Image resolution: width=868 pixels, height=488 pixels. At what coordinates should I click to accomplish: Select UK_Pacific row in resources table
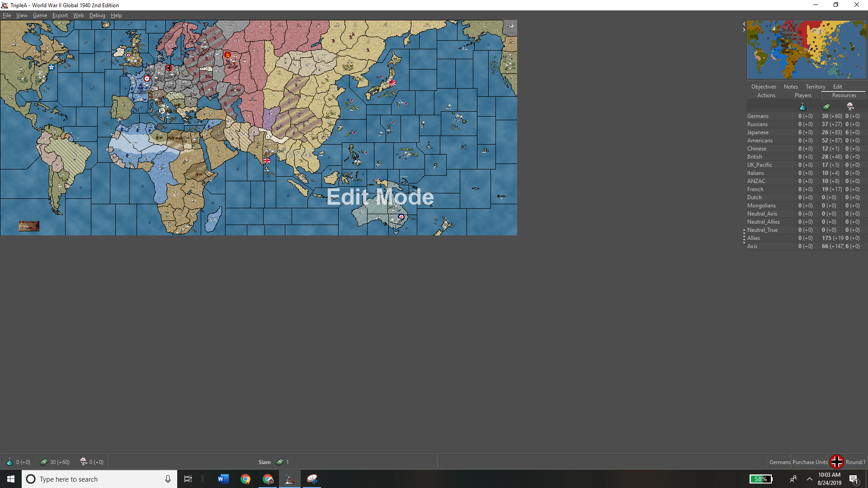click(x=806, y=165)
